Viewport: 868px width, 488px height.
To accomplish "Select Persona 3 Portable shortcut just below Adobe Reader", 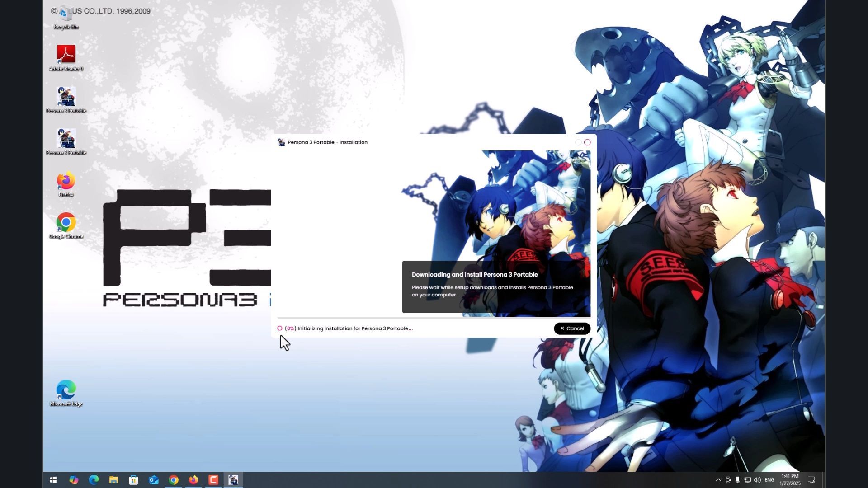I will tap(66, 100).
